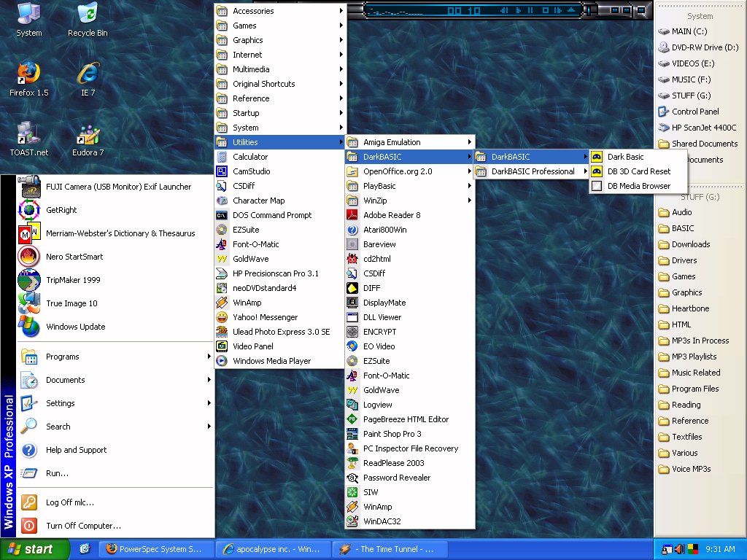The image size is (747, 560).
Task: Open Paint Shop Pro 3
Action: (410, 434)
